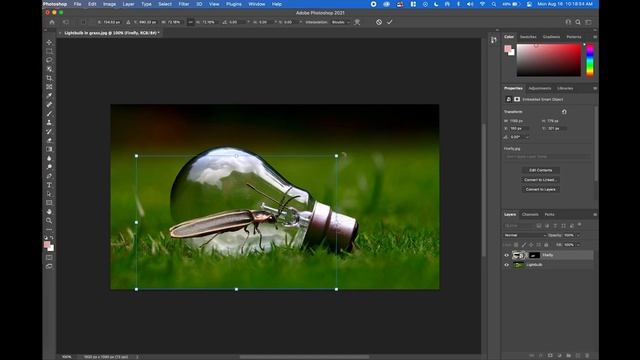Click the Create new layer icon
This screenshot has height=360, width=640.
click(x=578, y=356)
